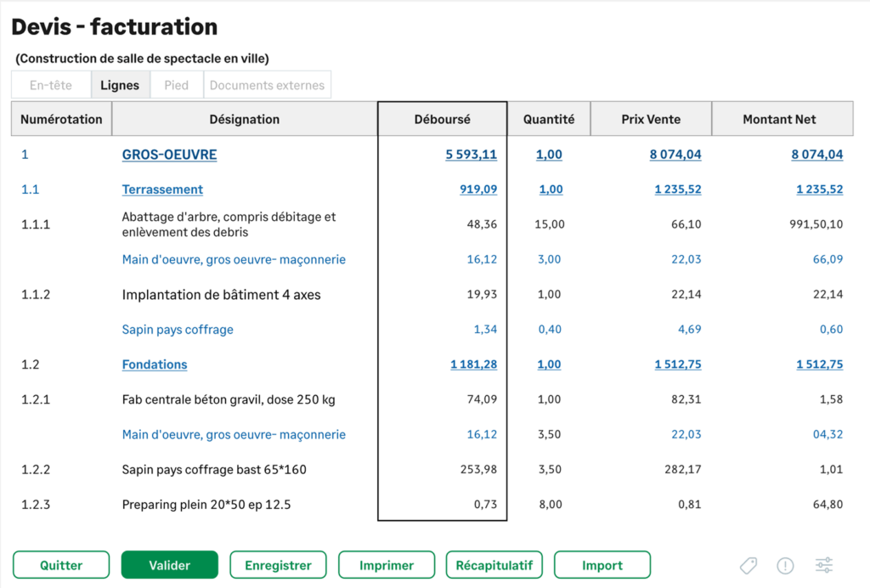Go to Documents externes tab

(x=267, y=85)
